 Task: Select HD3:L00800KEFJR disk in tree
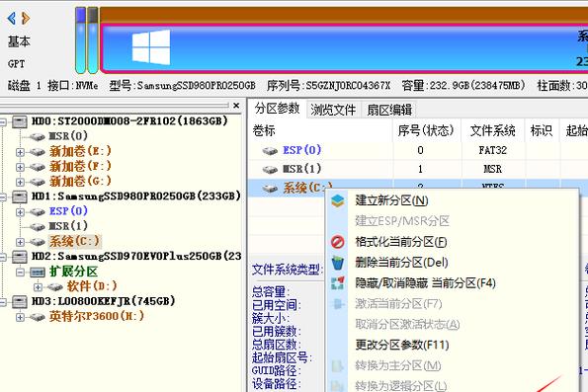103,301
